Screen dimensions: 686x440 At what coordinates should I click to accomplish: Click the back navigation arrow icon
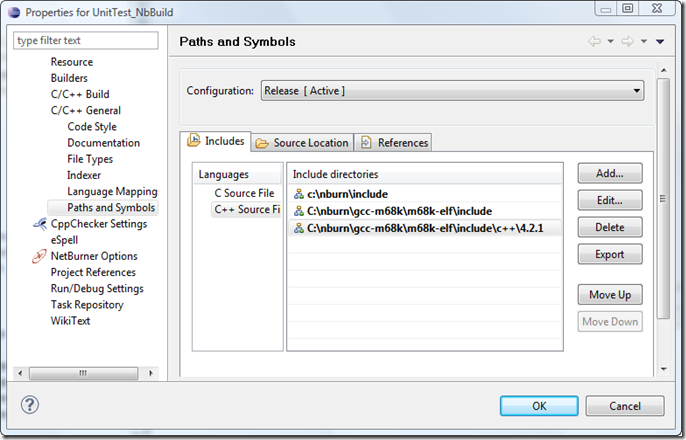click(595, 42)
